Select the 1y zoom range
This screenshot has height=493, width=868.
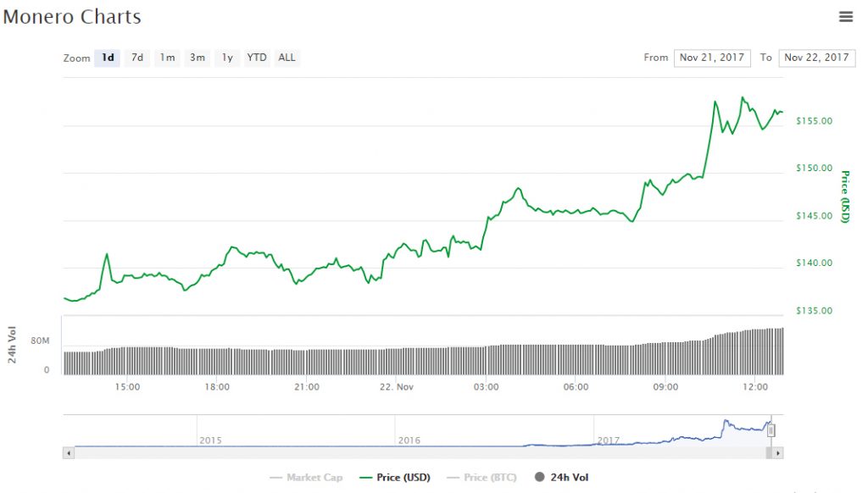pos(227,58)
